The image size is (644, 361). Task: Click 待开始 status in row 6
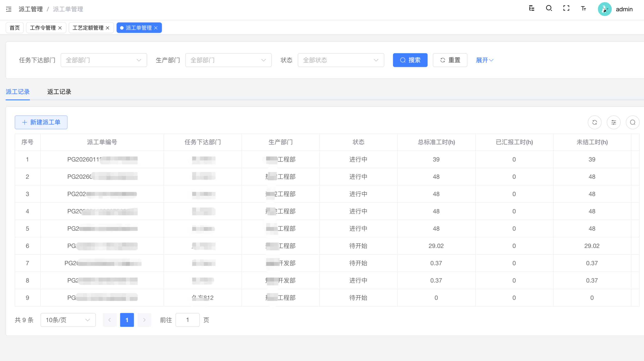[x=358, y=246]
